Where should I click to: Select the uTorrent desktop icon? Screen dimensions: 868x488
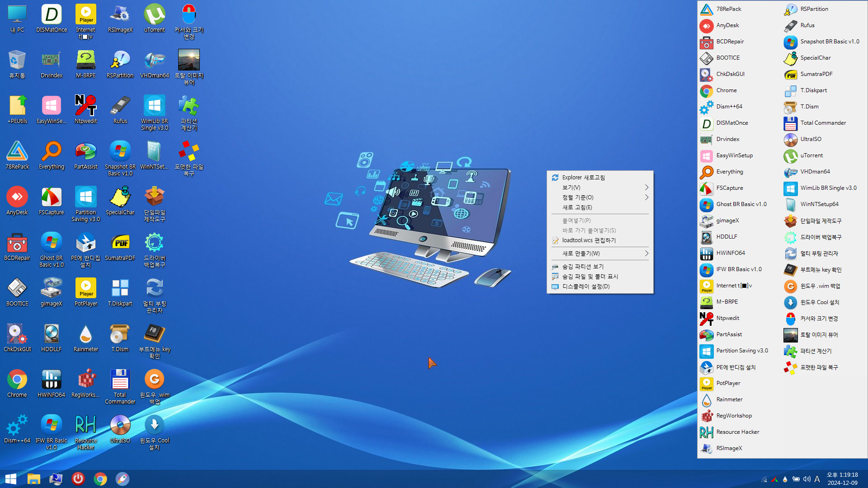155,19
